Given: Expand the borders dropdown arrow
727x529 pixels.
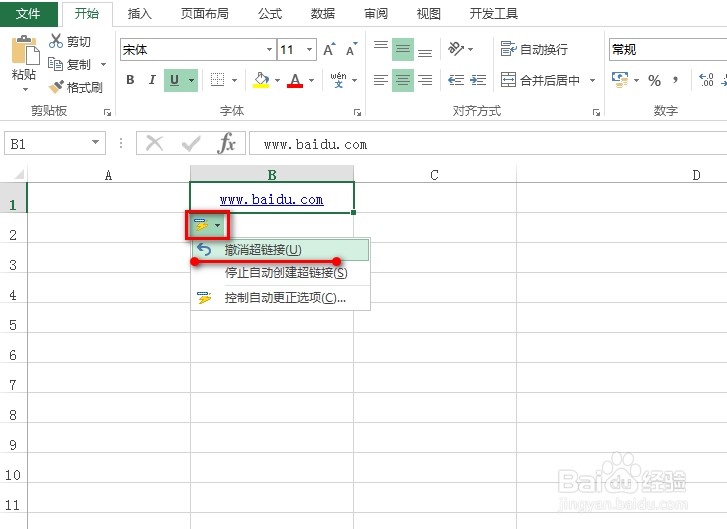Looking at the screenshot, I should pos(234,80).
